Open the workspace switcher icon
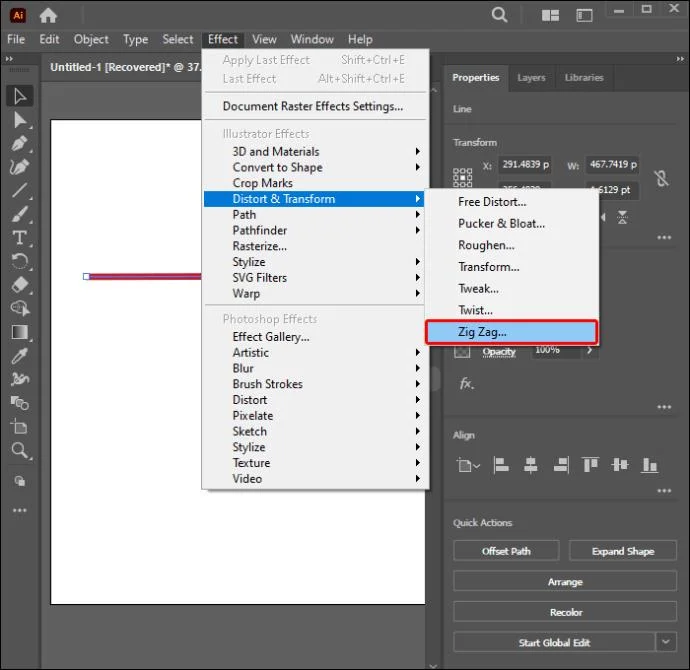Viewport: 690px width, 670px height. point(584,16)
